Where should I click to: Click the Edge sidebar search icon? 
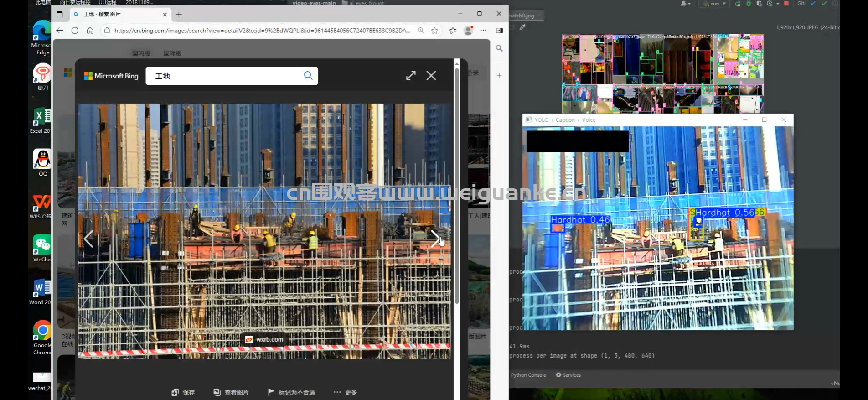[x=499, y=48]
